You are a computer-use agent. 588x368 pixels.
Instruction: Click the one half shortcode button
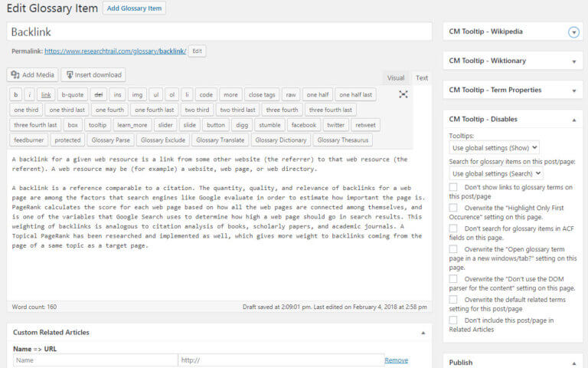pyautogui.click(x=318, y=94)
